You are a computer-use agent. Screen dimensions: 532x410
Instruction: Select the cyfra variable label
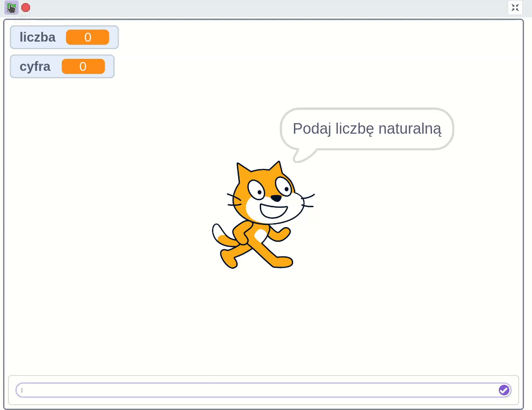point(35,67)
